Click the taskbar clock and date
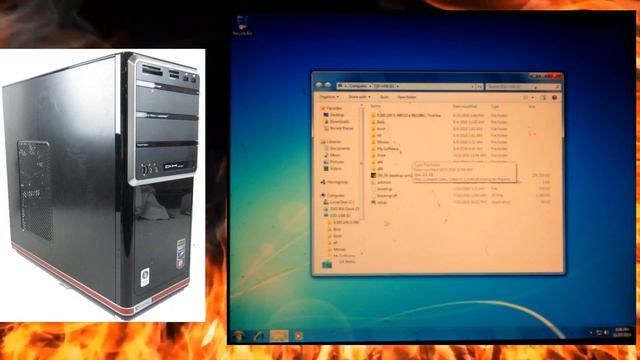The width and height of the screenshot is (640, 360). (621, 332)
